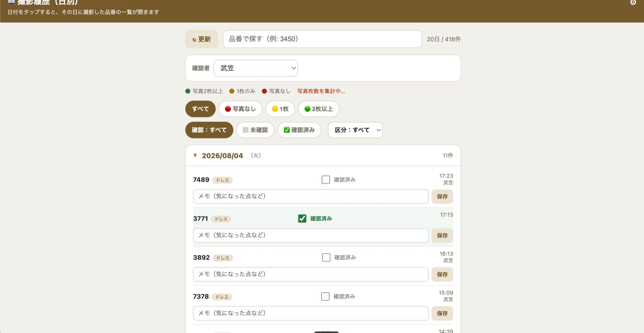
Task: Focus the 品番で探す search field
Action: [322, 39]
